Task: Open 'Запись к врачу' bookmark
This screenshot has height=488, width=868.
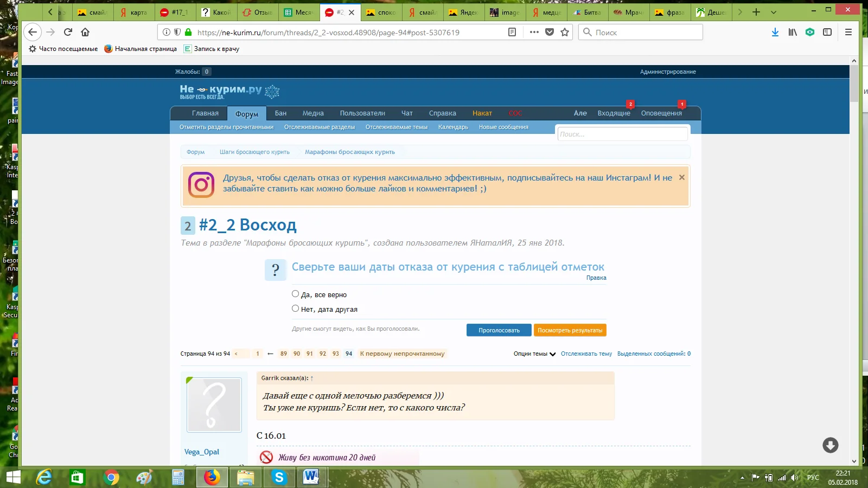Action: point(212,48)
